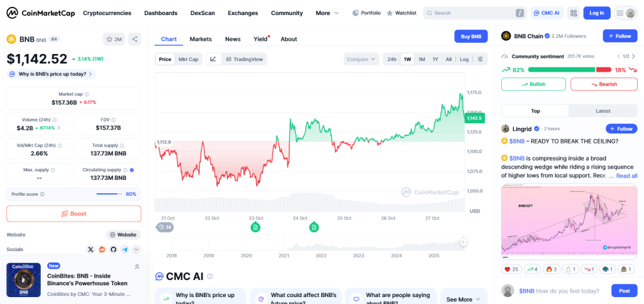This screenshot has width=644, height=304.
Task: Open chart settings sliders icon
Action: point(481,59)
